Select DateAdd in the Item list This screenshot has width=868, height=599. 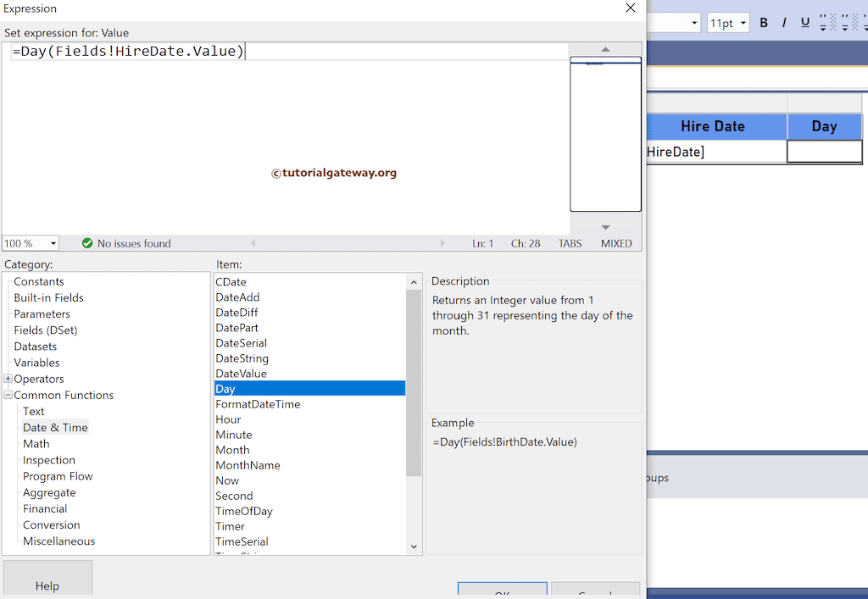coord(310,297)
